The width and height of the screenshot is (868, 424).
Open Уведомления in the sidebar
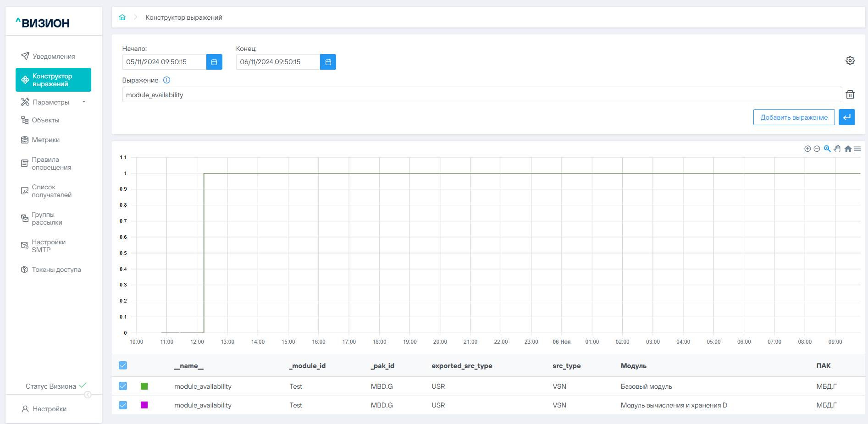53,56
